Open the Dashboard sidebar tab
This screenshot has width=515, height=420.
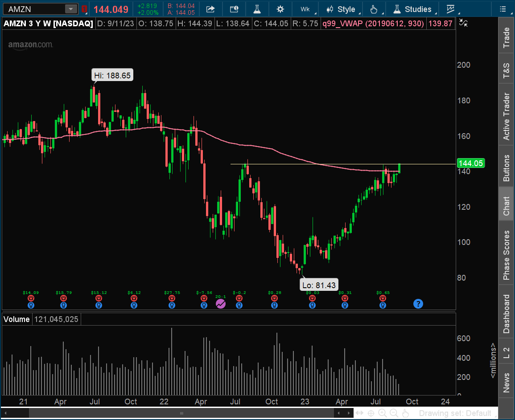pos(507,314)
